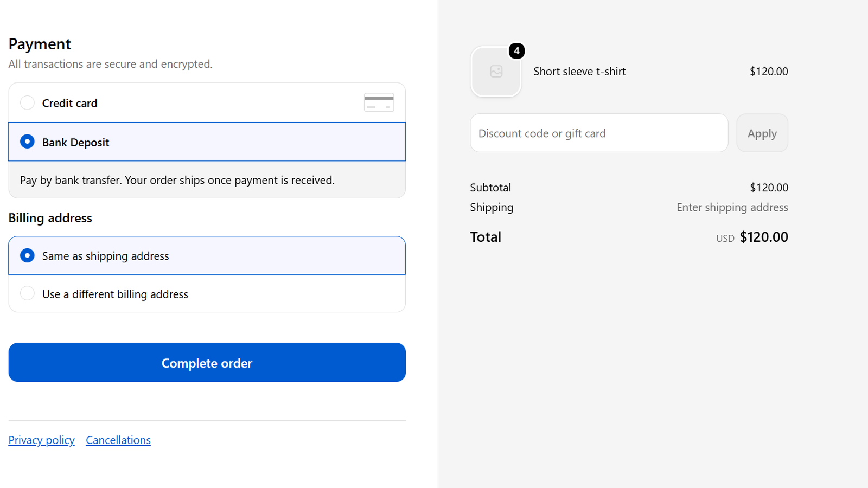868x488 pixels.
Task: Click the Payment section heading
Action: 40,44
